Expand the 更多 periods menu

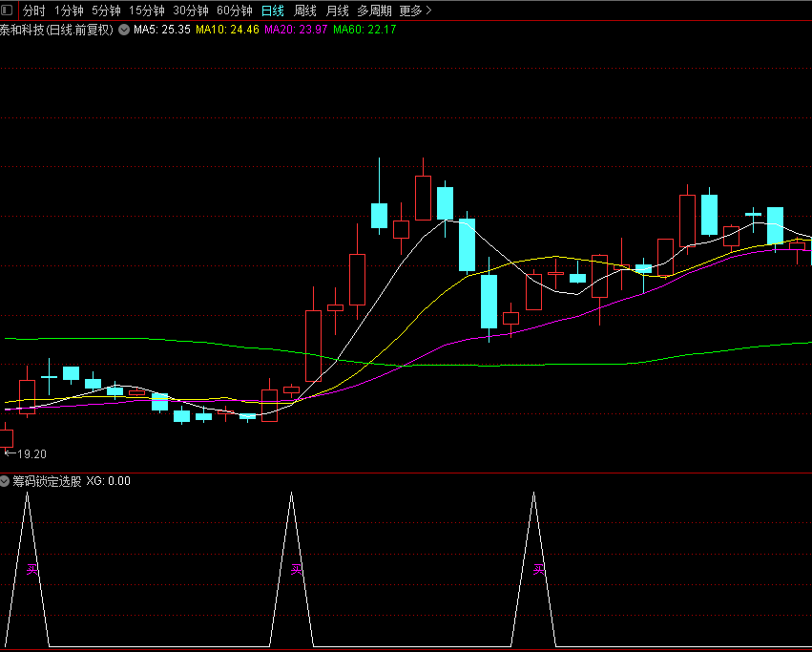click(x=415, y=11)
